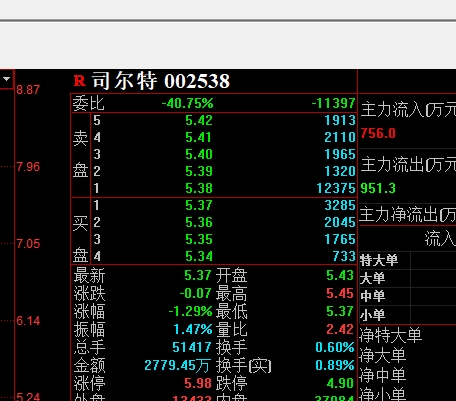Click the 开盘 value 5.43

coord(340,275)
